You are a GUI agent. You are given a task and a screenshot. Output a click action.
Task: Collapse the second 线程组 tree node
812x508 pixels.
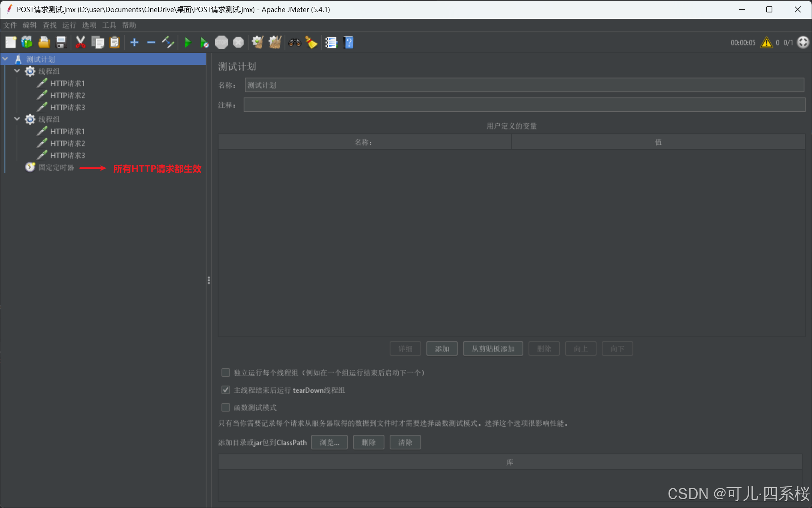(17, 119)
